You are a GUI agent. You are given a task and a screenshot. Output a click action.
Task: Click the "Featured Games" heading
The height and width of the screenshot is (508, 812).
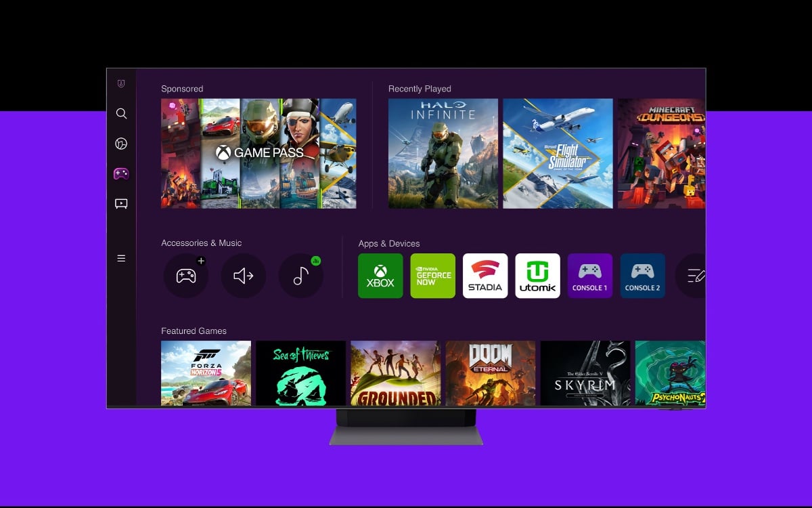pos(194,331)
